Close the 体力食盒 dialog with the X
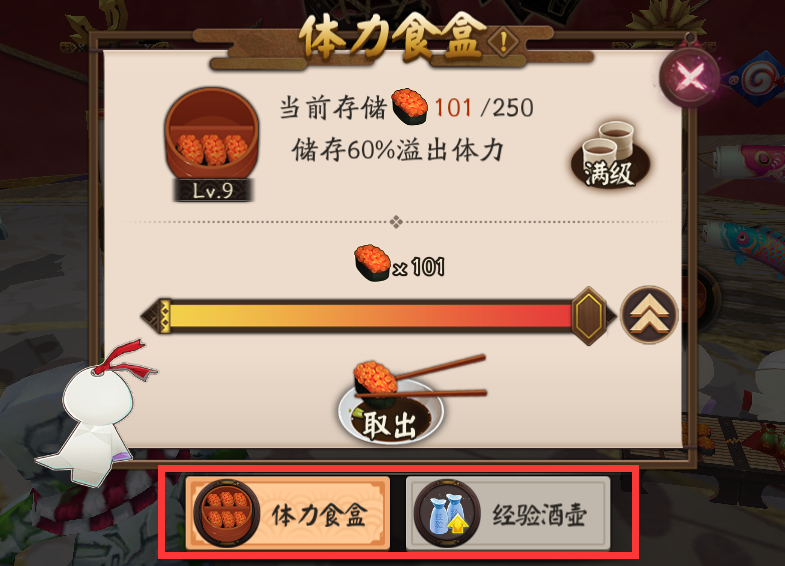 pyautogui.click(x=690, y=77)
